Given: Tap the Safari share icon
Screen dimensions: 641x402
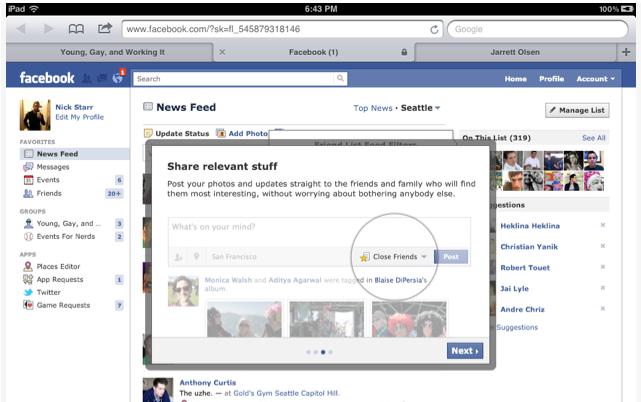Looking at the screenshot, I should pyautogui.click(x=105, y=28).
